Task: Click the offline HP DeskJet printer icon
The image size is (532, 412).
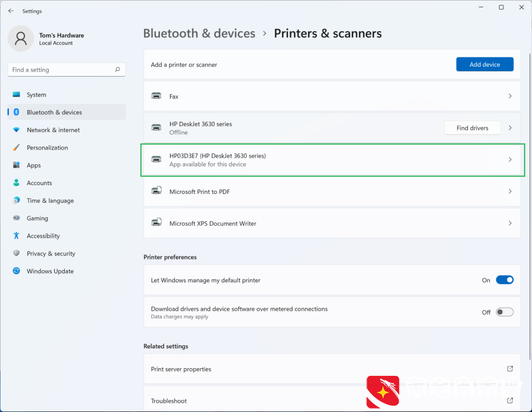Action: (x=156, y=128)
